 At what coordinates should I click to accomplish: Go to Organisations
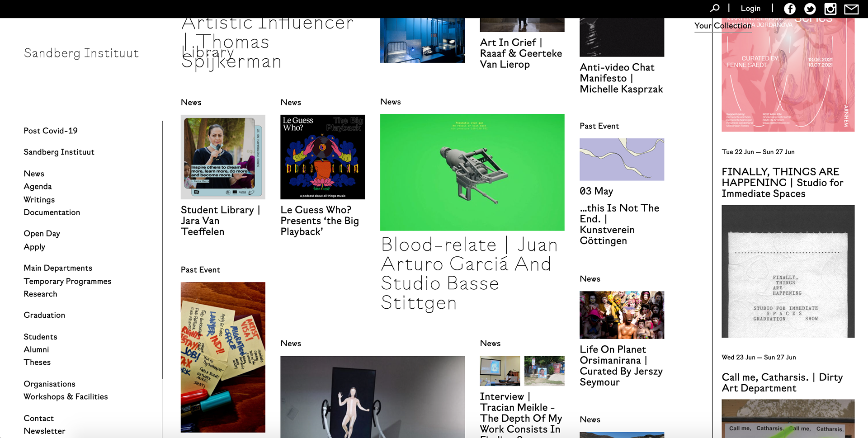pos(49,384)
